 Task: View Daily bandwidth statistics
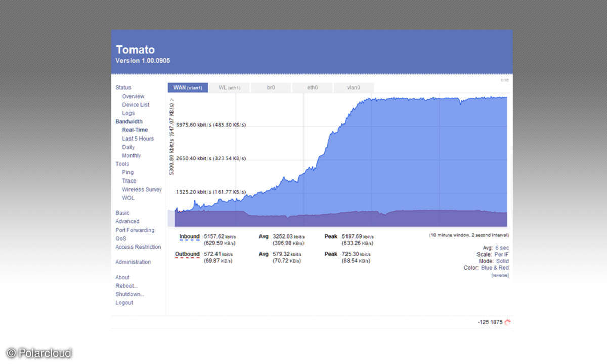(x=128, y=147)
